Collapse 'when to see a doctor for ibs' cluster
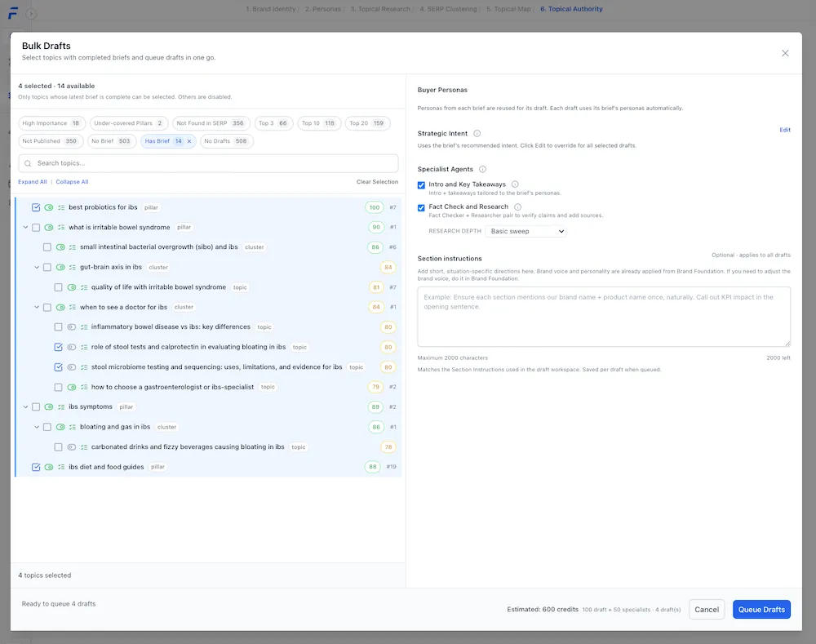The image size is (816, 644). coord(36,307)
